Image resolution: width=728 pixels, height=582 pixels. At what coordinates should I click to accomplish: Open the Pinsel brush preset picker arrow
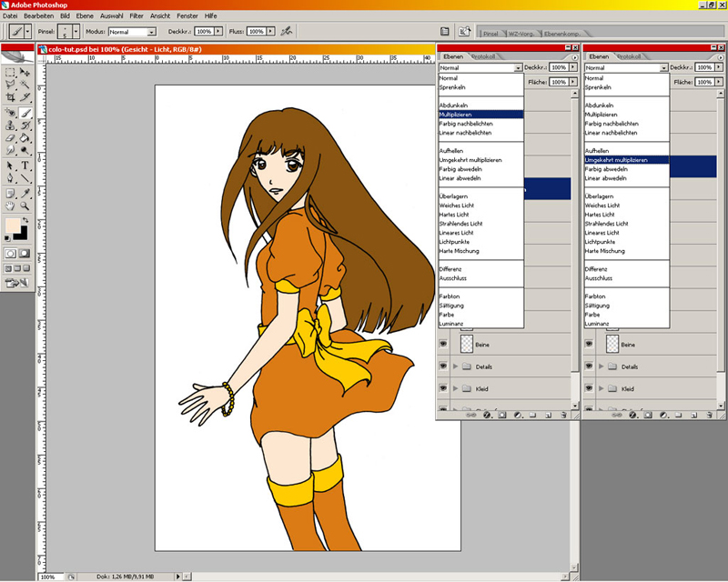[76, 32]
